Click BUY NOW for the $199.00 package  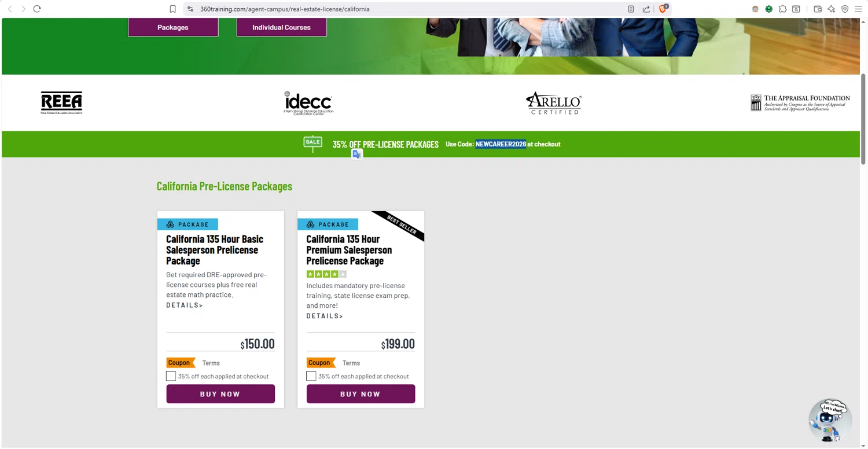point(361,394)
